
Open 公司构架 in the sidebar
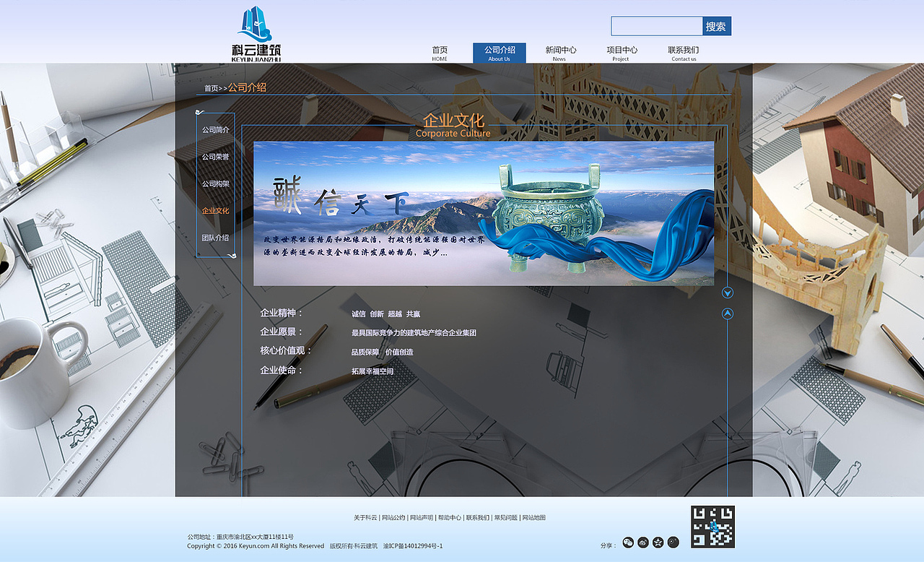click(216, 184)
